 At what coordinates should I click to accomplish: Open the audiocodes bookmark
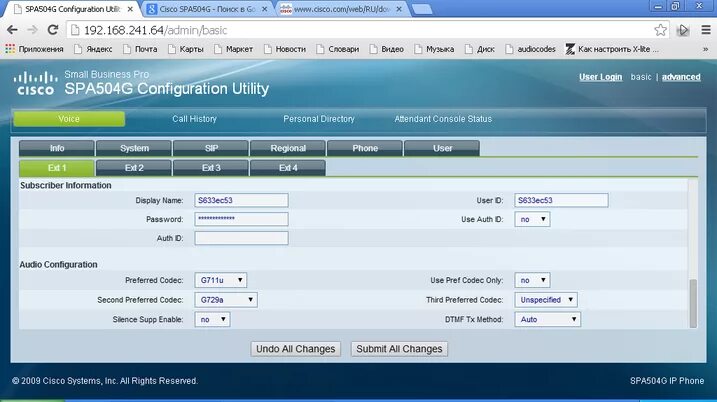point(530,49)
